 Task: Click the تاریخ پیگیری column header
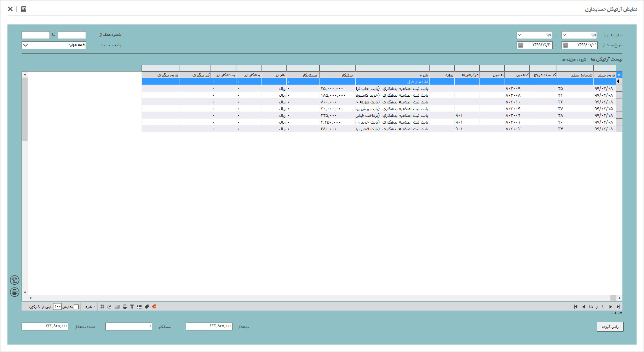(160, 75)
